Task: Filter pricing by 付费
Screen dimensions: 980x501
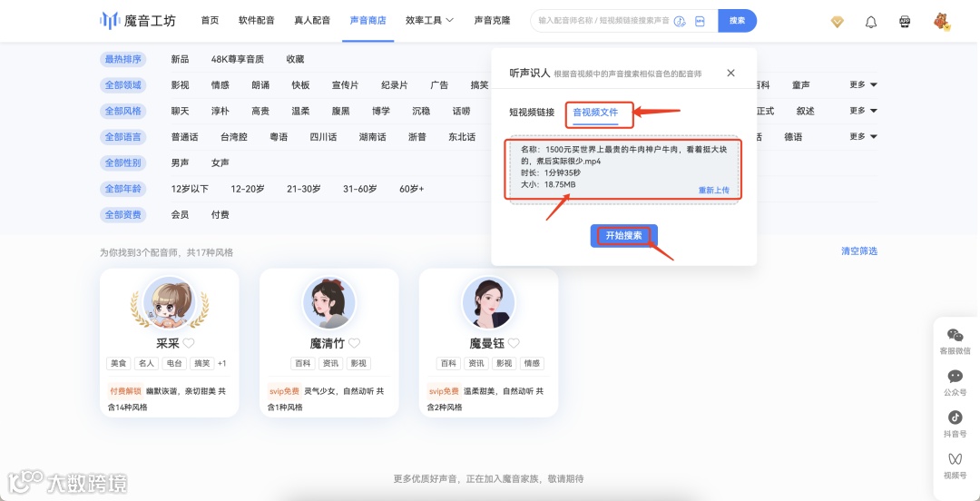Action: tap(220, 214)
